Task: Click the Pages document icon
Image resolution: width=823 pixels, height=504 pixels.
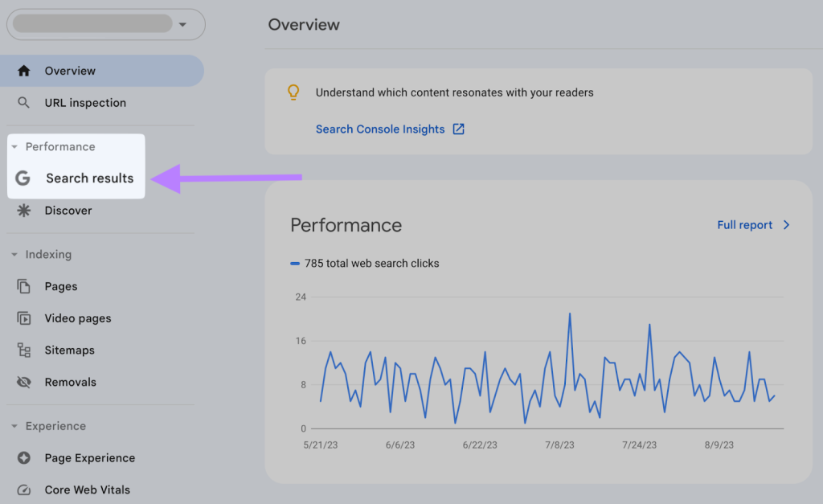Action: pos(25,286)
